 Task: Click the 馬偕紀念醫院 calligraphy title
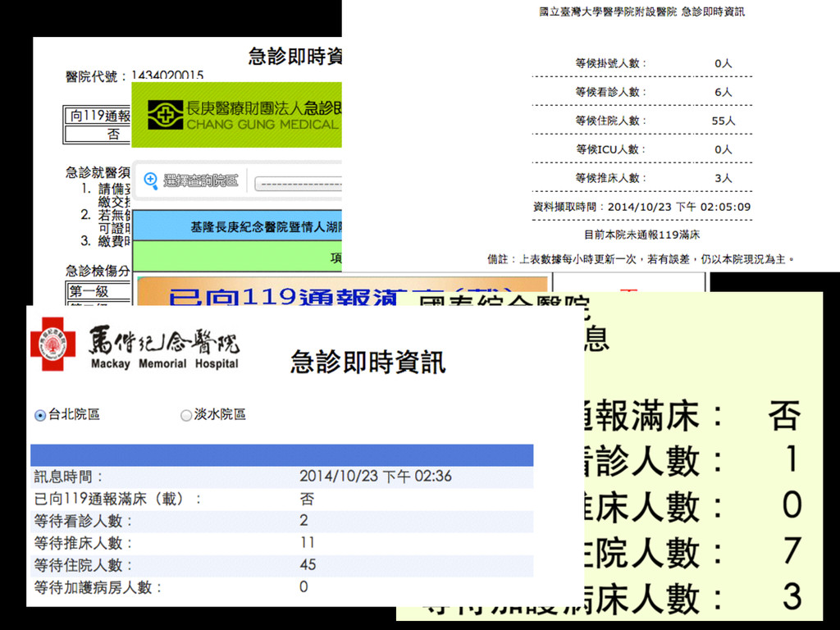tap(164, 340)
